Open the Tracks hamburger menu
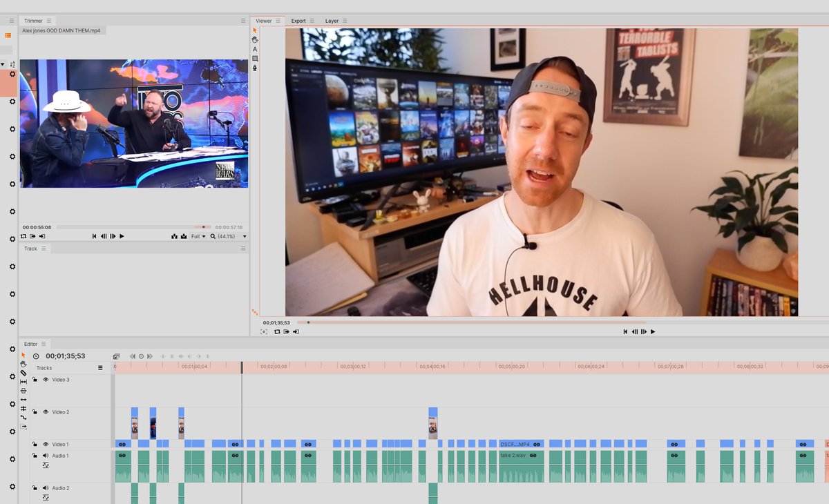The image size is (829, 504). tap(102, 368)
